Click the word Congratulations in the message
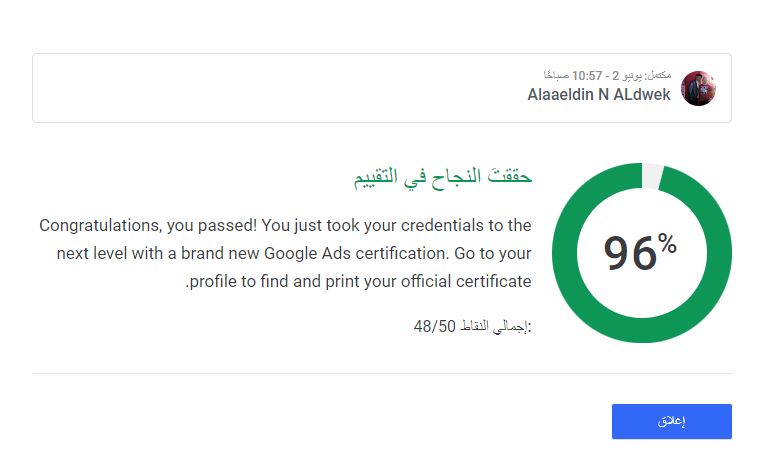 100,225
